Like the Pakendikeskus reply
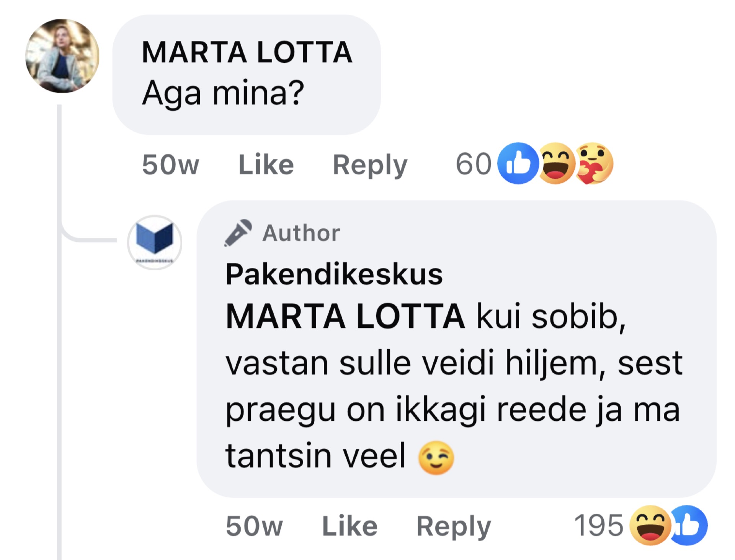Image resolution: width=735 pixels, height=560 pixels. [350, 526]
